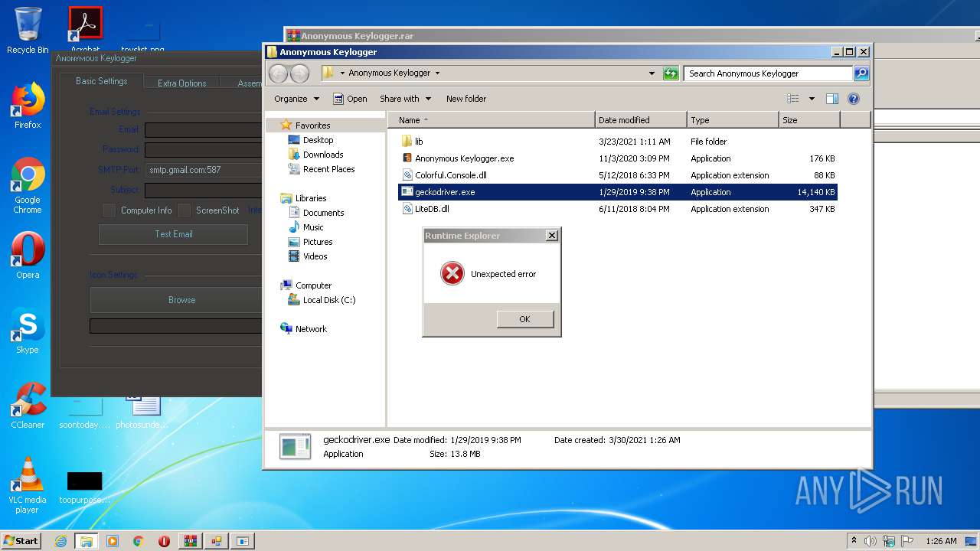
Task: Click the red error icon in the dialog
Action: (x=452, y=273)
